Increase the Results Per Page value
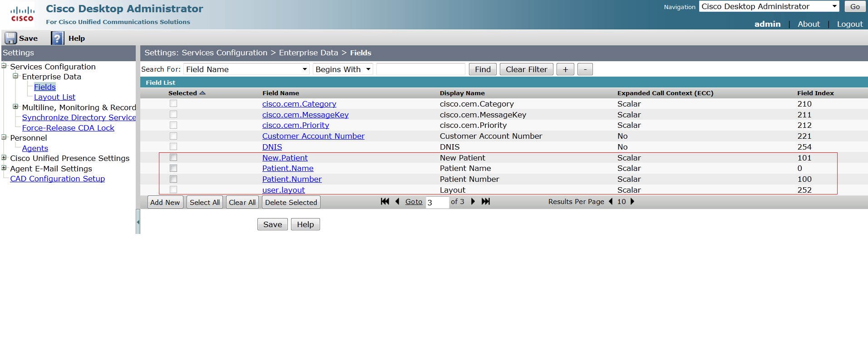The image size is (868, 345). 632,201
